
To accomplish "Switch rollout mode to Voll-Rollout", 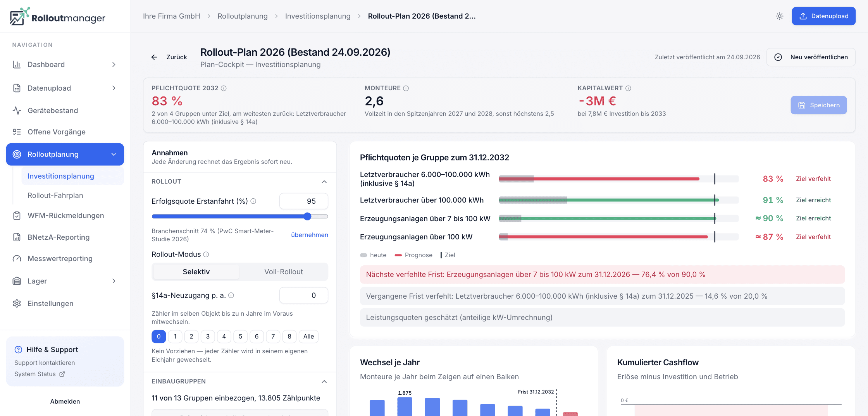I will [283, 272].
